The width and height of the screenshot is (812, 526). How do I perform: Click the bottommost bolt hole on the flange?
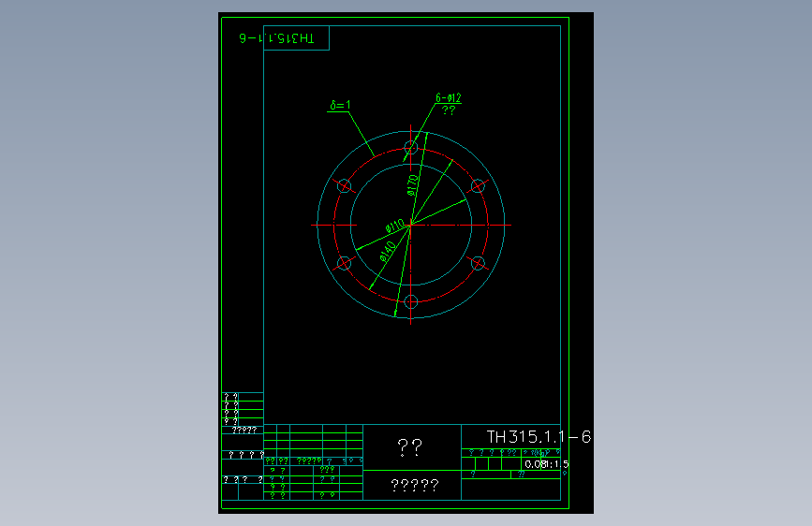point(410,301)
